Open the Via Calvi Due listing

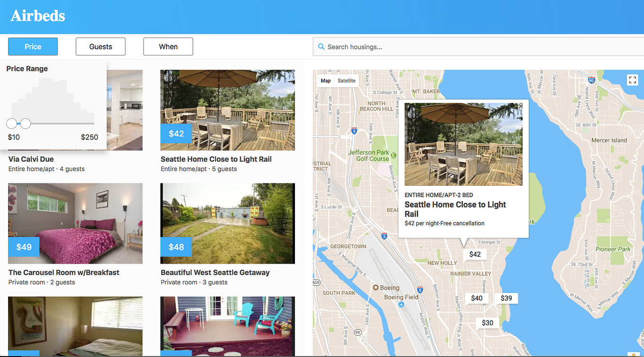point(30,159)
